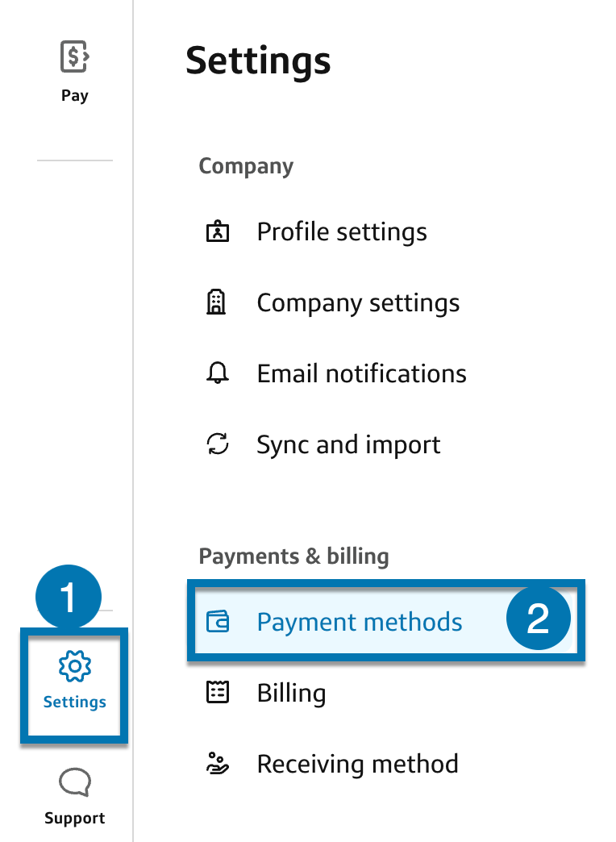Click the Company settings building icon
616x842 pixels.
click(x=218, y=303)
